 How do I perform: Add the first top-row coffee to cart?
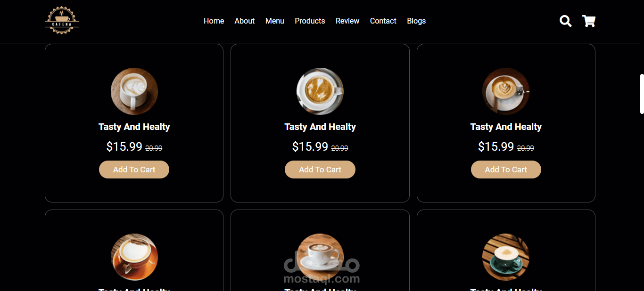point(134,170)
